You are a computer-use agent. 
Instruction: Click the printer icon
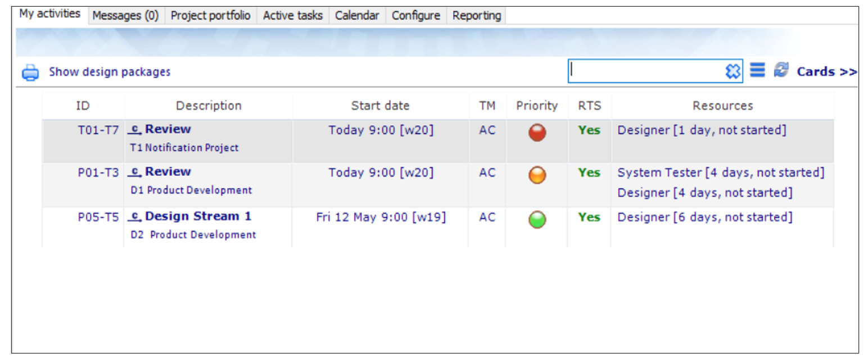click(x=30, y=72)
